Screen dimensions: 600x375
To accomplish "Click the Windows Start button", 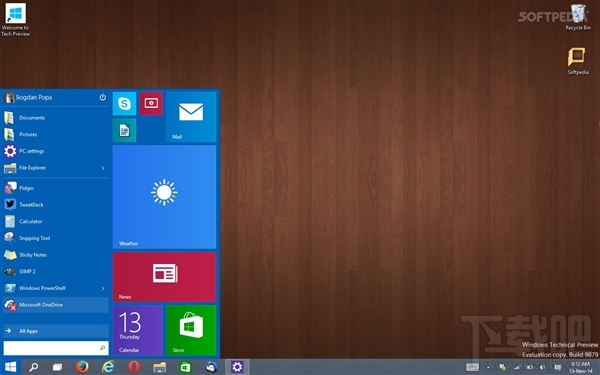I will click(10, 367).
